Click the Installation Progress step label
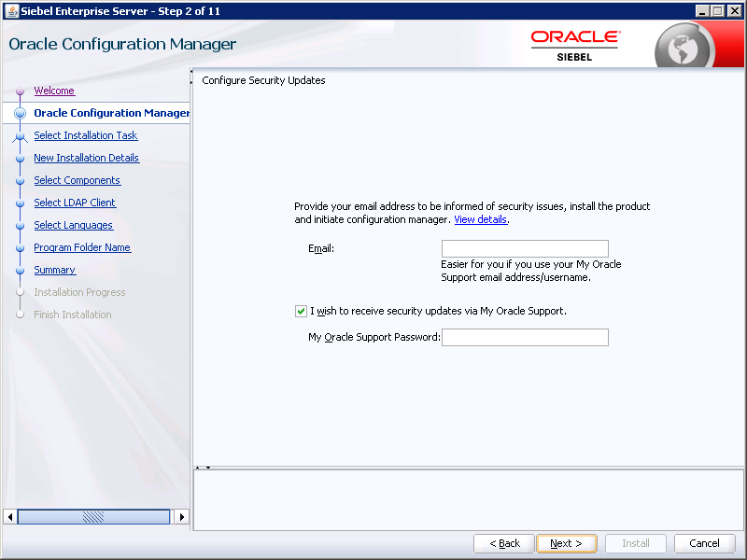 pos(79,292)
